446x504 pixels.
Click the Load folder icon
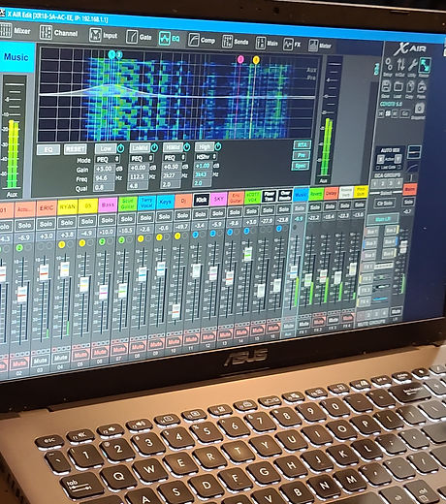(398, 87)
